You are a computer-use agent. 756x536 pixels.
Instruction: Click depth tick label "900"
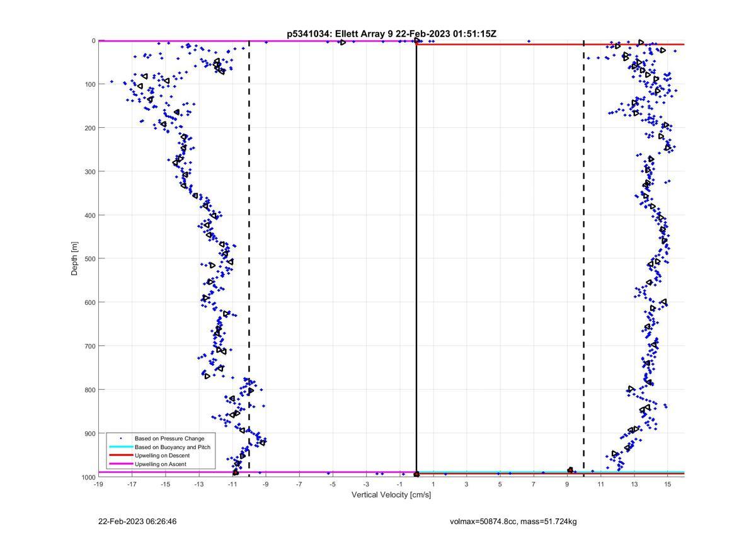(x=90, y=433)
